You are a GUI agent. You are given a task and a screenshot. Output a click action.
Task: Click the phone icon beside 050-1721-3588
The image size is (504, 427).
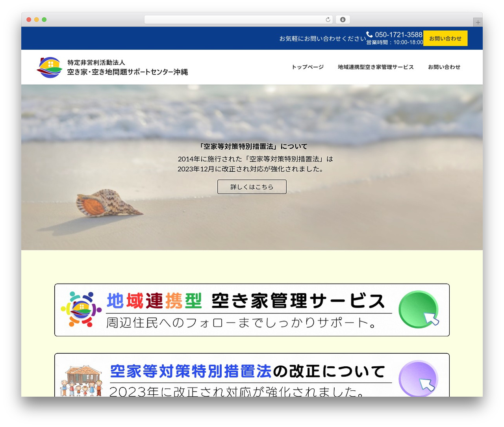coord(369,34)
